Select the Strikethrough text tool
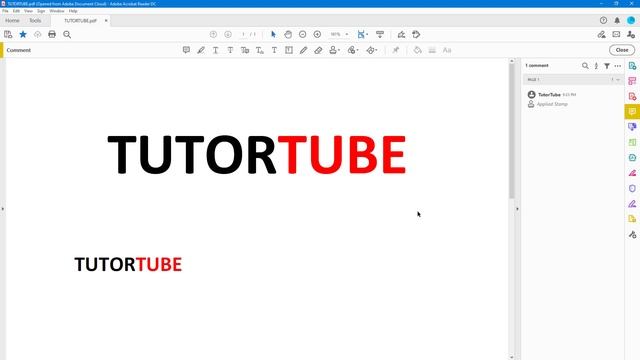 click(x=230, y=50)
